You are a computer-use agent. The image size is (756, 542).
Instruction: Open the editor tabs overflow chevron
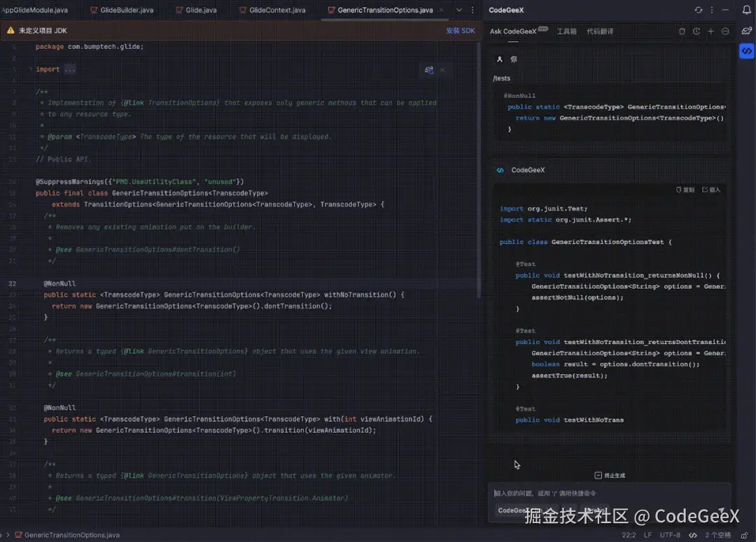pos(459,10)
